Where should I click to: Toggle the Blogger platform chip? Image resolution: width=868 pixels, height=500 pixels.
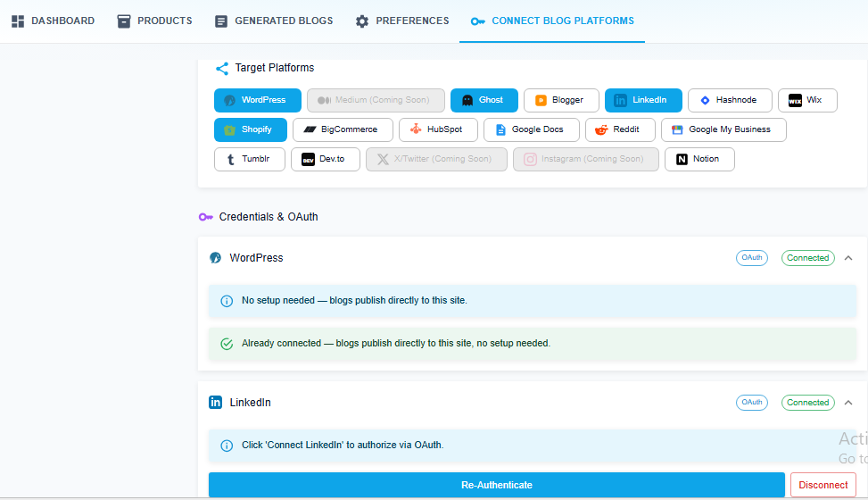click(561, 100)
